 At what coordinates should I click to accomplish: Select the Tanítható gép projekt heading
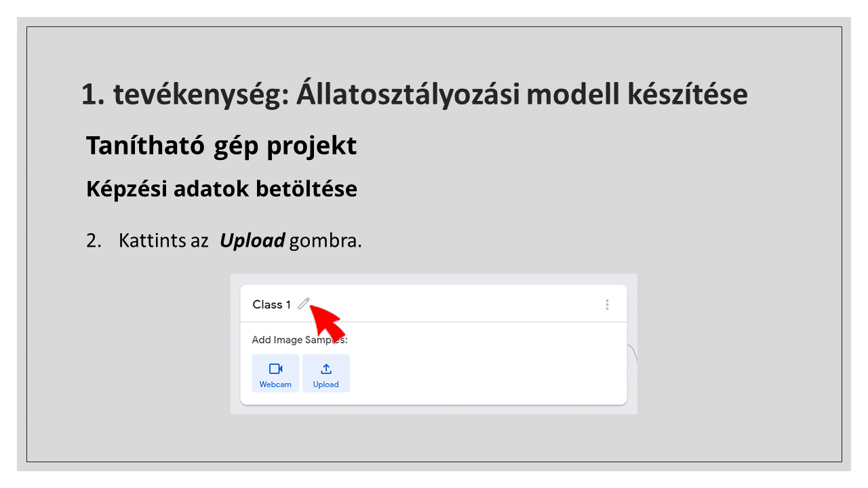[221, 146]
